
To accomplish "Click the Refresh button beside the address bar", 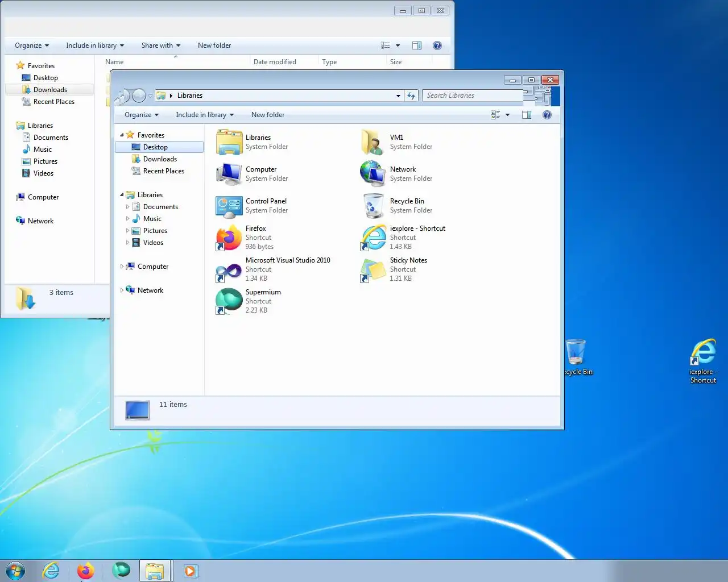I will tap(411, 95).
